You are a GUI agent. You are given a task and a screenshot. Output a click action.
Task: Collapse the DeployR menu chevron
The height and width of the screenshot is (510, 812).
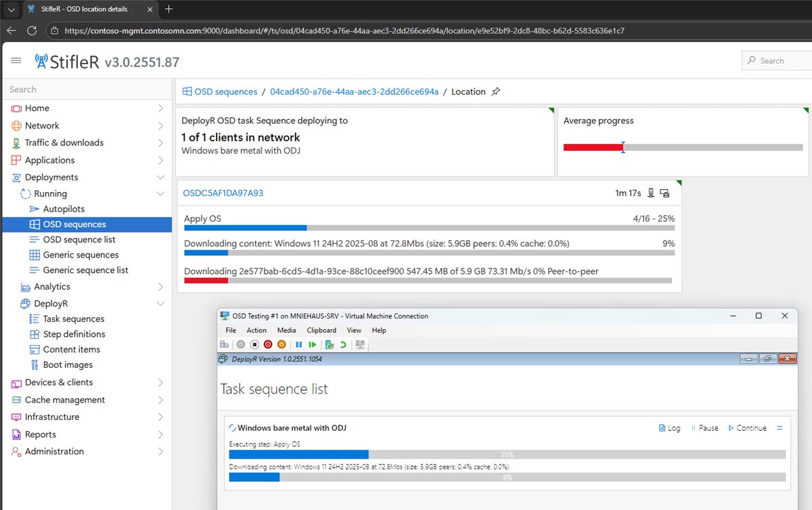point(160,304)
